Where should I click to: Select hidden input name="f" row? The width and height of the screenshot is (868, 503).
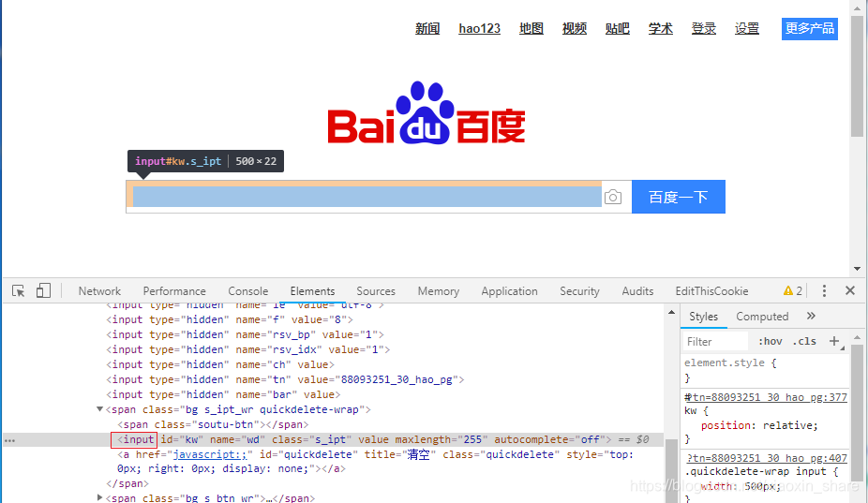click(x=230, y=319)
